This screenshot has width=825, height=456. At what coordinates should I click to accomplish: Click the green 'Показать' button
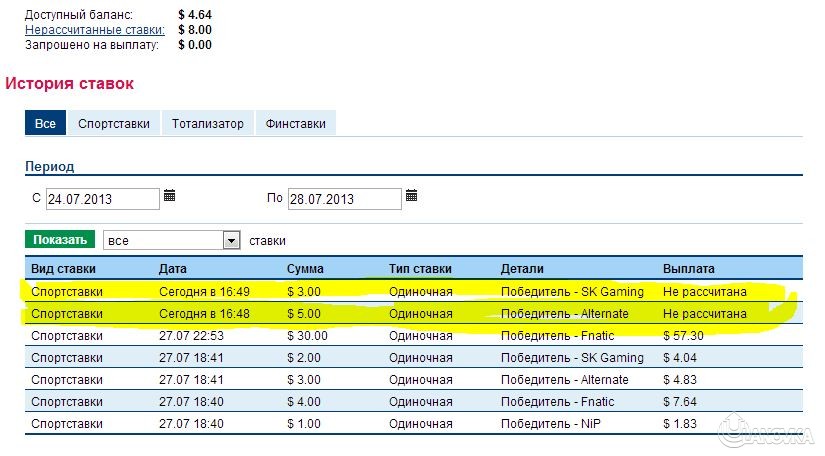click(60, 239)
